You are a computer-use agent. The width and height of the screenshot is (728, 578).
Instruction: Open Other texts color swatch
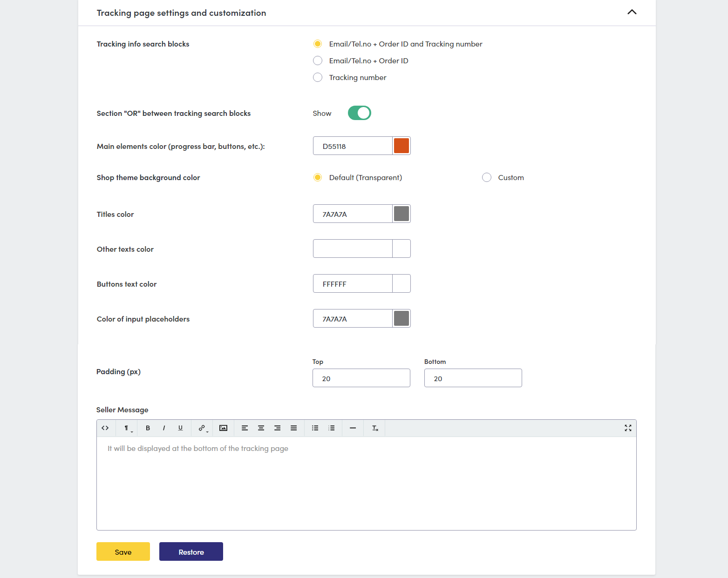(401, 249)
